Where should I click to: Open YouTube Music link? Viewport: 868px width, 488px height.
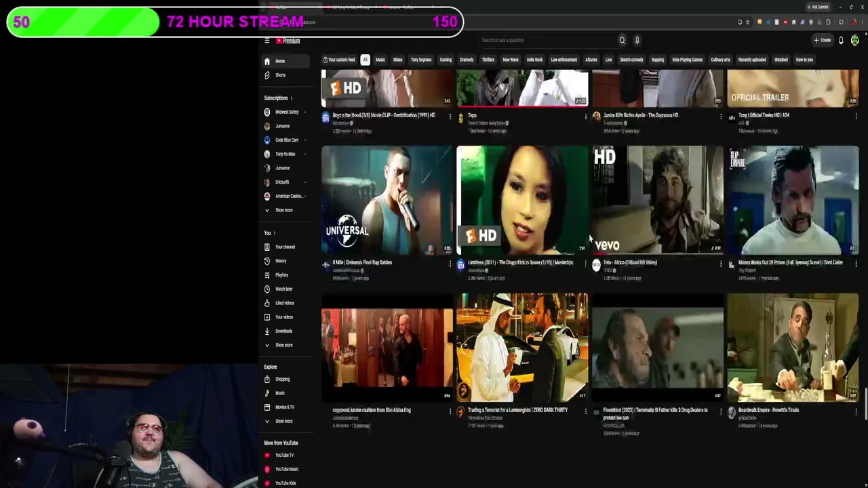[285, 469]
